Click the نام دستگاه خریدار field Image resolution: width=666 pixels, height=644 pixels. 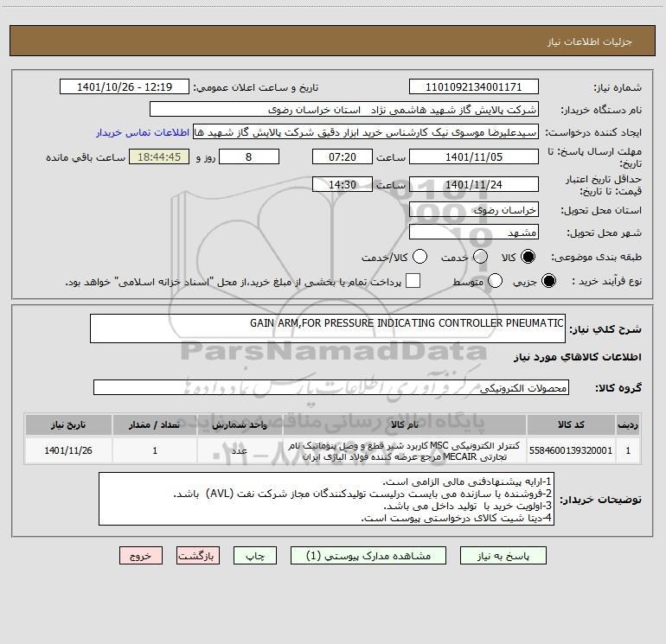click(x=344, y=110)
